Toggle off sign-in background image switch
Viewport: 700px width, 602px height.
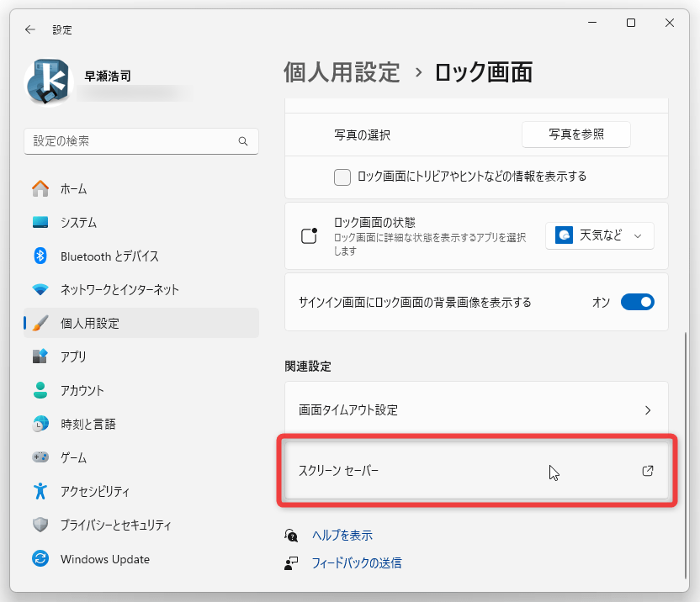[638, 302]
